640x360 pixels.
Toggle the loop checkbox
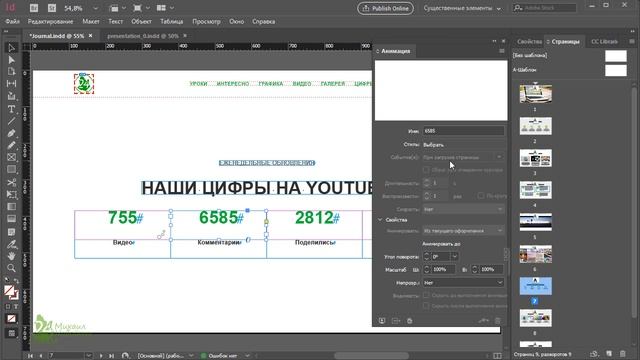[480, 196]
